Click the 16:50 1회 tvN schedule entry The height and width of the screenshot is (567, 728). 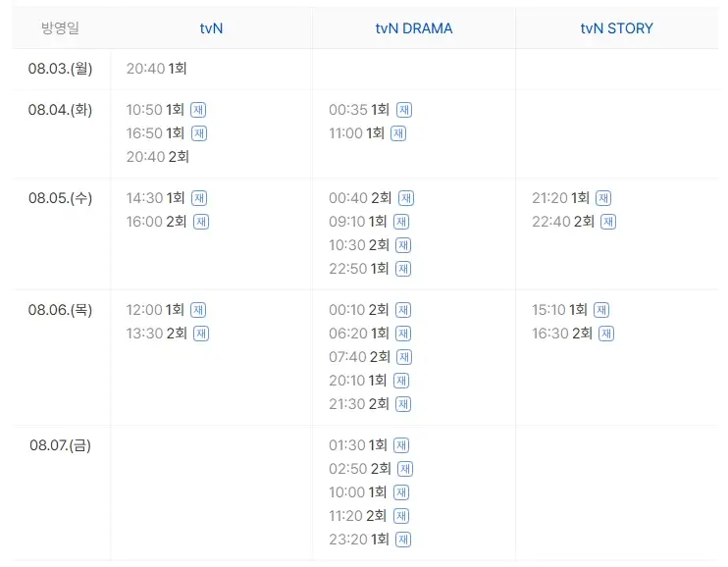point(156,133)
